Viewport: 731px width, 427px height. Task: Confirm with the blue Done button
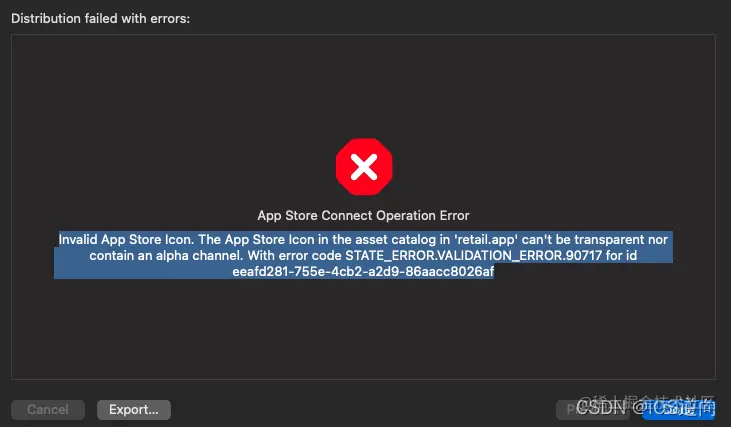[679, 410]
